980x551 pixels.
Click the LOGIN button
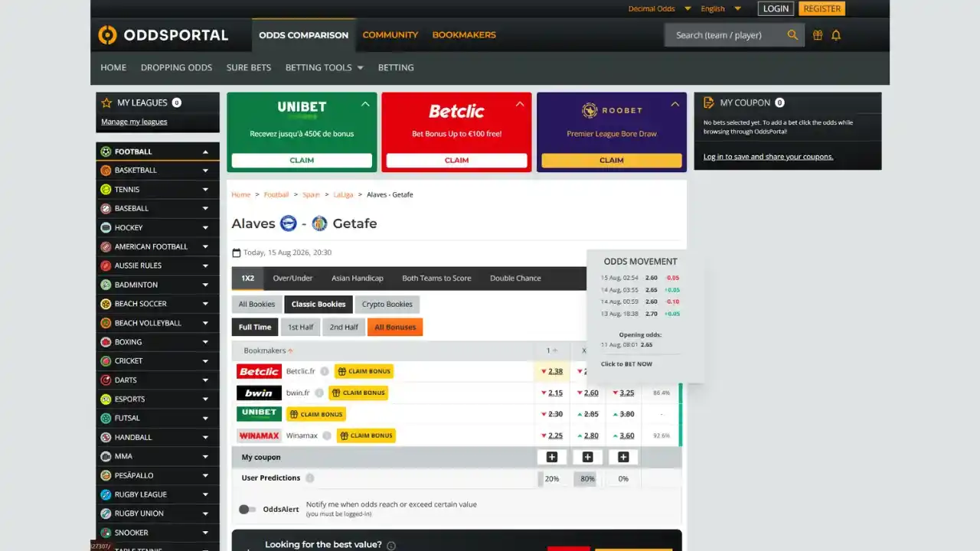(776, 8)
